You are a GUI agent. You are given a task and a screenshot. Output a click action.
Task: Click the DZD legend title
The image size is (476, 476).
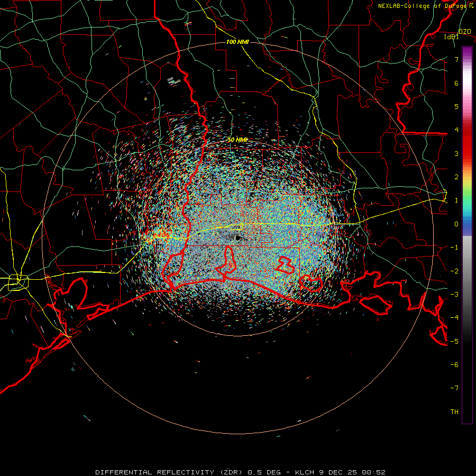(x=464, y=31)
